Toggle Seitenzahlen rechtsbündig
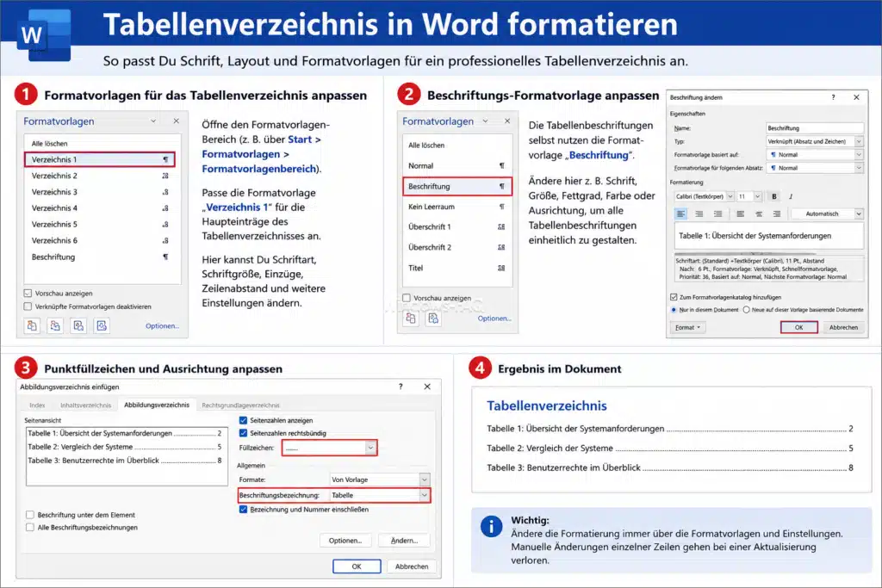 pos(244,433)
